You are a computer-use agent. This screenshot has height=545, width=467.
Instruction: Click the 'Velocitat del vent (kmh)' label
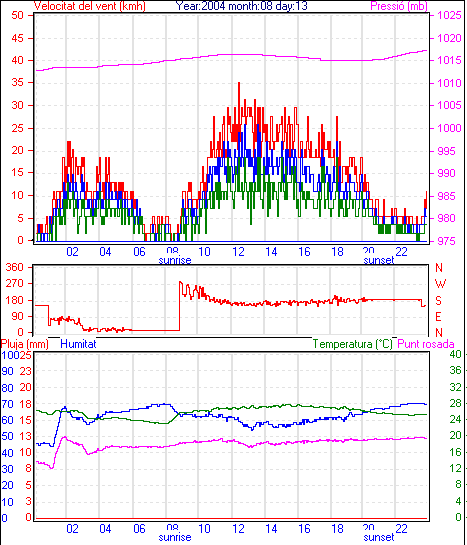[90, 6]
